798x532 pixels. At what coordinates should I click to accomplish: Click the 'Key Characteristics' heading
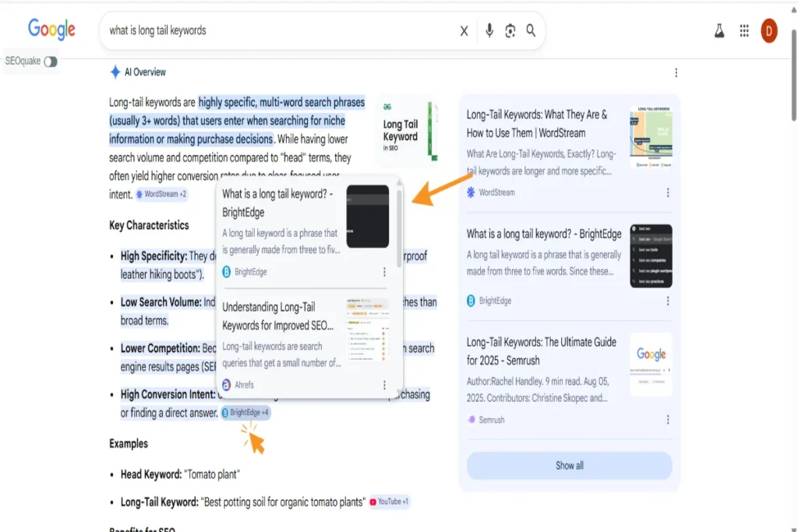[149, 225]
